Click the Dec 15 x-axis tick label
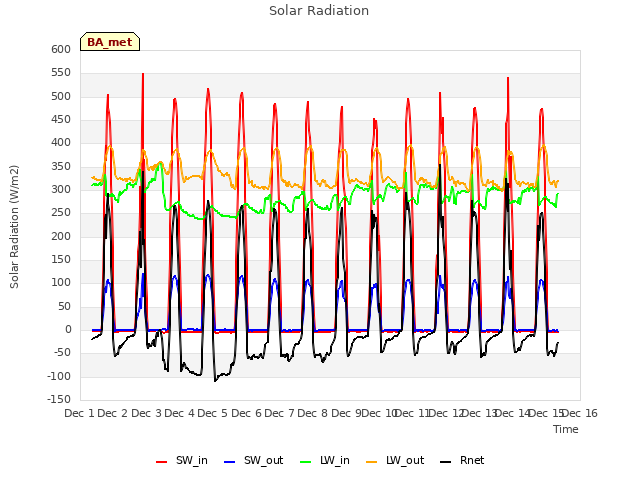Image resolution: width=640 pixels, height=480 pixels. click(x=547, y=413)
